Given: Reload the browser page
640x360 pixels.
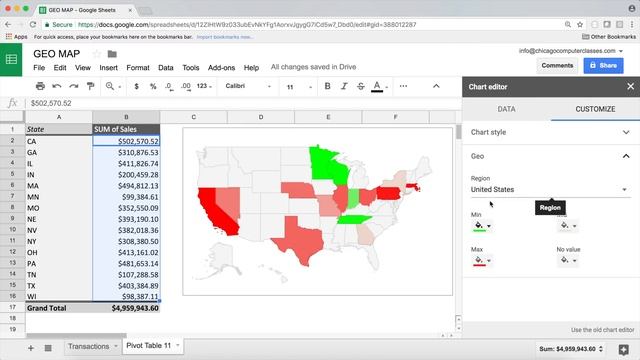Looking at the screenshot, I should coord(33,24).
